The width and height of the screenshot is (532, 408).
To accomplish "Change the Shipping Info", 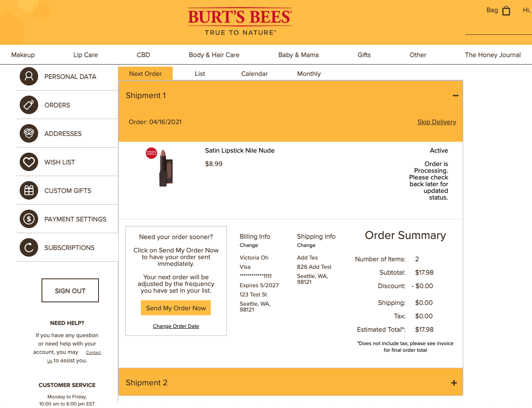I will coord(306,245).
